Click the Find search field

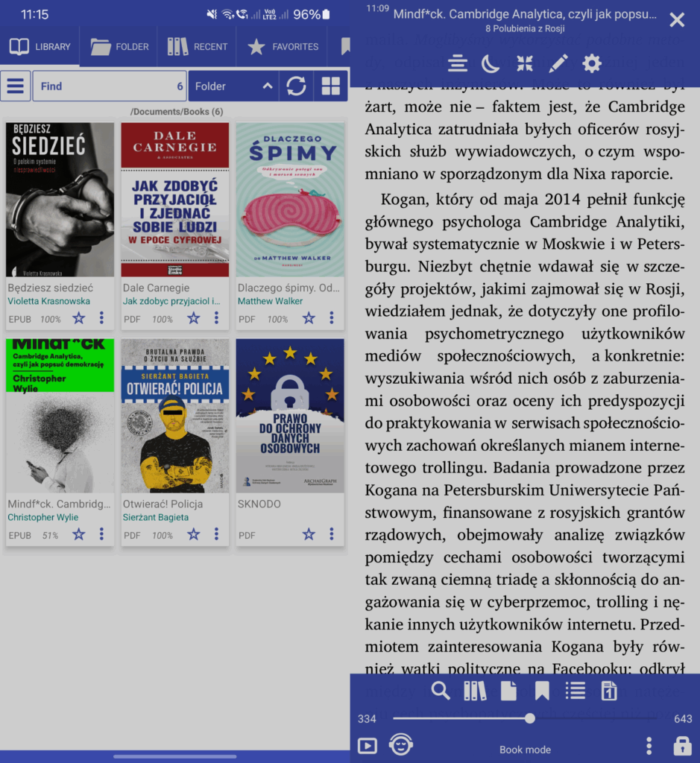pyautogui.click(x=110, y=86)
